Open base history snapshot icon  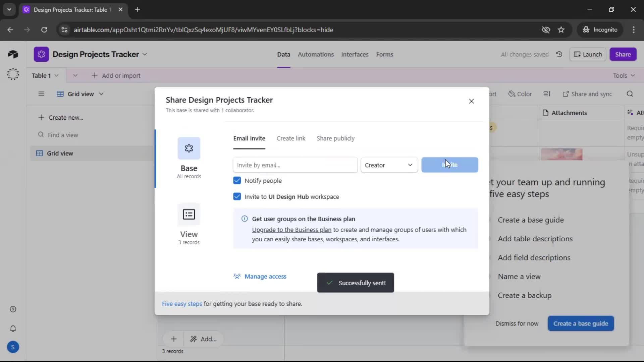559,54
